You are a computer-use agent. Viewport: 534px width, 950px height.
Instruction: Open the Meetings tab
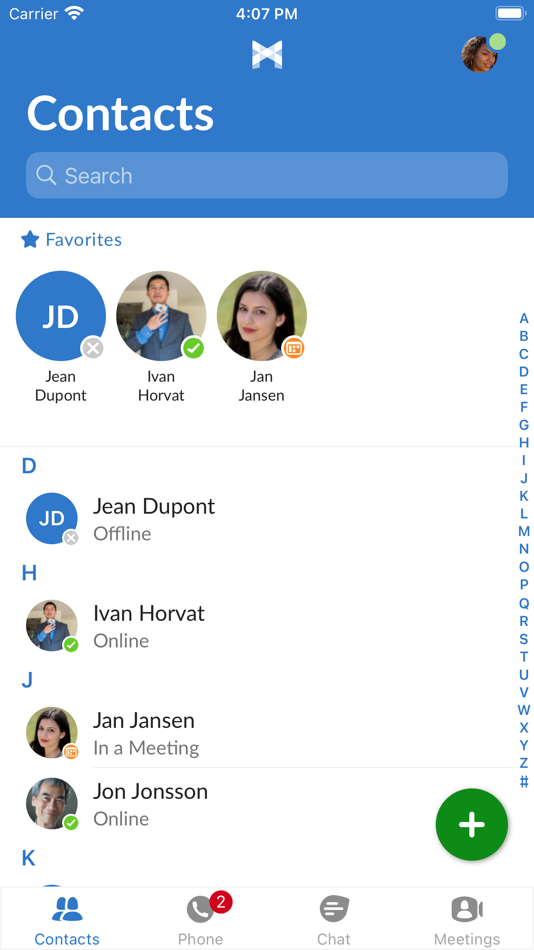[467, 920]
